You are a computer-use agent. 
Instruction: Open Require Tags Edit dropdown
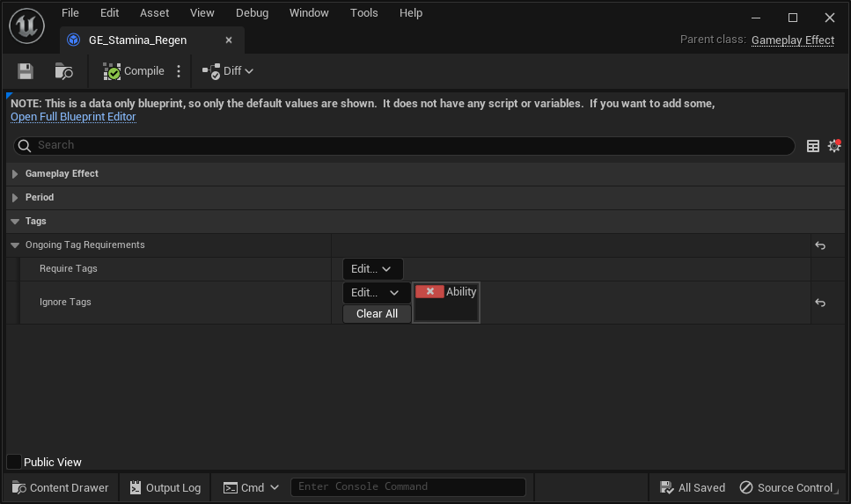point(372,269)
